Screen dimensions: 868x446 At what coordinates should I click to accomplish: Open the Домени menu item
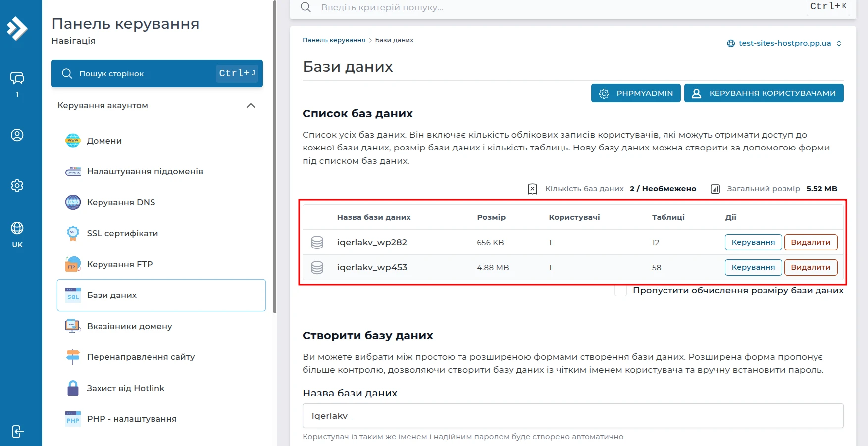pyautogui.click(x=161, y=141)
